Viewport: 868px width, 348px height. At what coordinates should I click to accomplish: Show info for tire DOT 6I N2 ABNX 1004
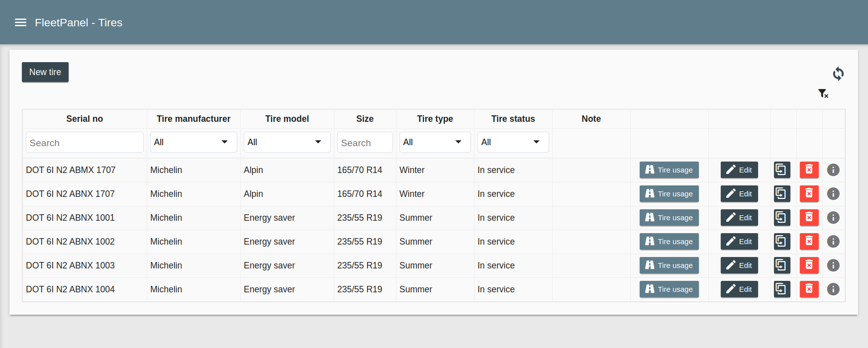coord(833,289)
